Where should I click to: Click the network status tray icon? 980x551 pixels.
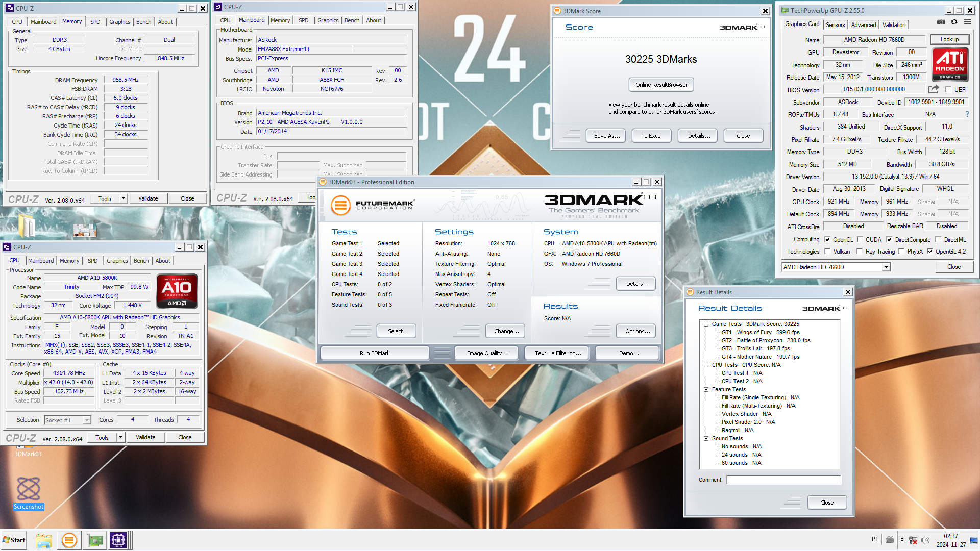click(x=913, y=540)
